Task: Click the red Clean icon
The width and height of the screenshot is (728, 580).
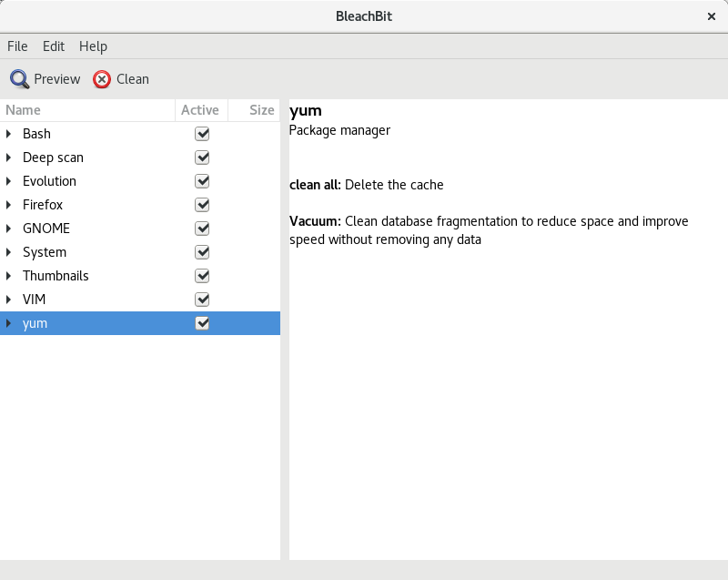Action: pyautogui.click(x=102, y=79)
